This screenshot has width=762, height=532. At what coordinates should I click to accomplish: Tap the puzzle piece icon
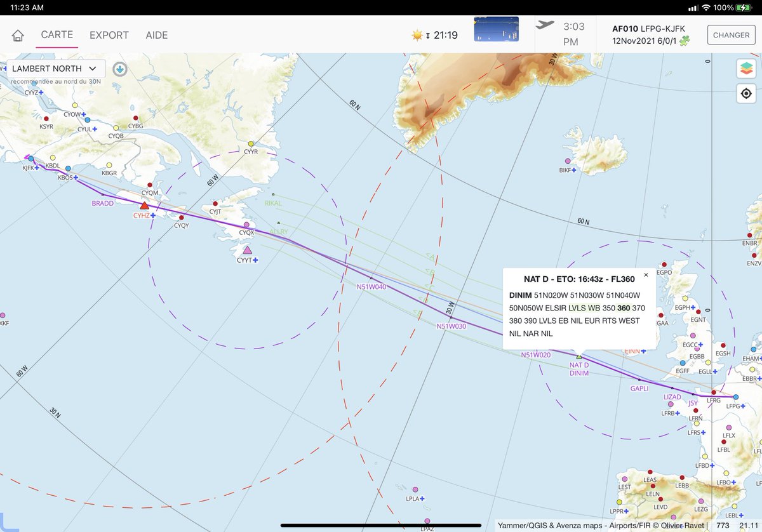(685, 41)
